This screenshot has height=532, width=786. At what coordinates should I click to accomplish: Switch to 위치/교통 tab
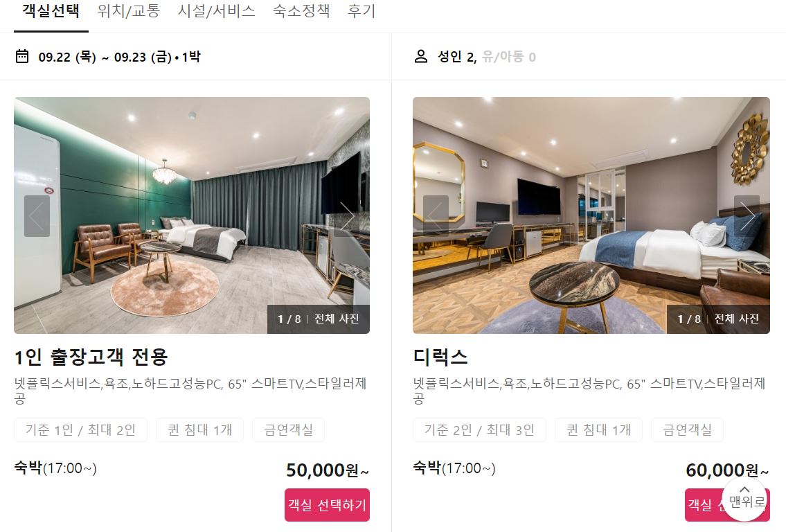click(x=128, y=11)
